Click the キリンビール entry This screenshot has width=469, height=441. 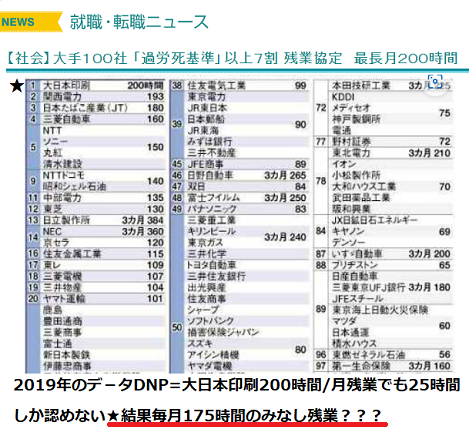211,231
